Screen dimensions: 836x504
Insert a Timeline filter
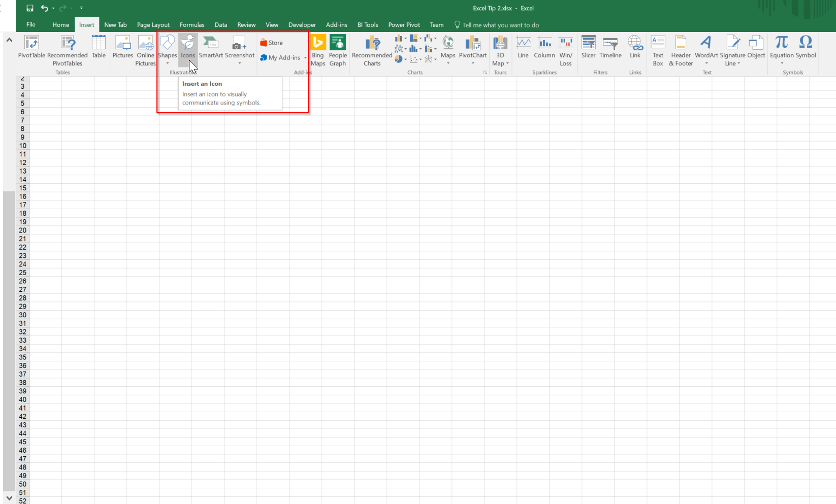click(610, 49)
